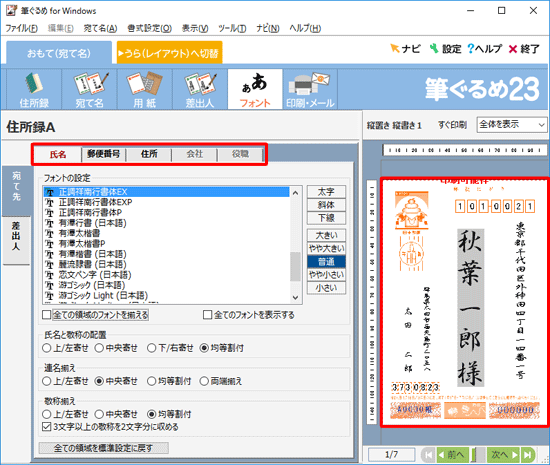The image size is (550, 465).
Task: Switch to the 住所 tab
Action: click(x=149, y=154)
